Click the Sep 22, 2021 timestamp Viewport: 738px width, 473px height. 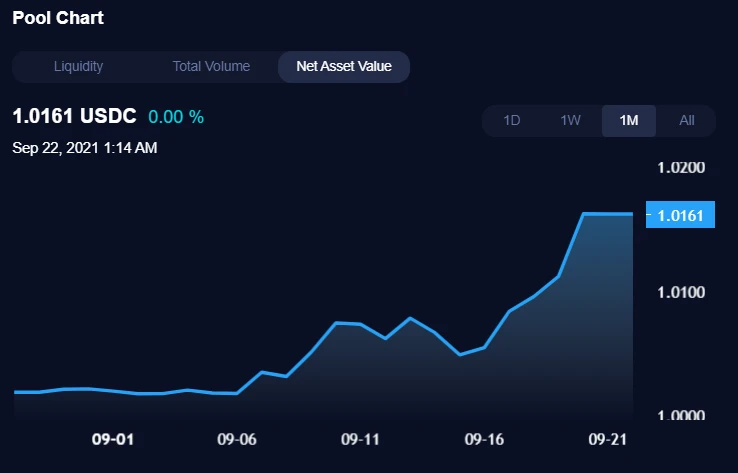[85, 148]
